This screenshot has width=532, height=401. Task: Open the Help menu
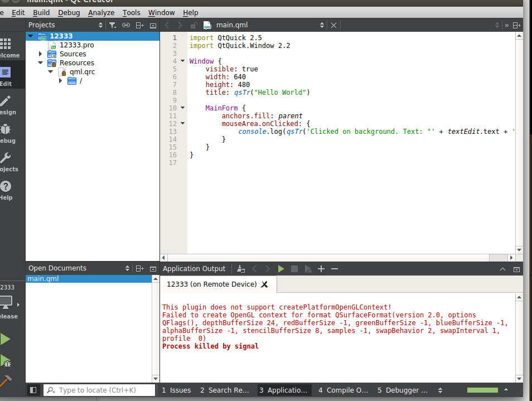click(190, 13)
